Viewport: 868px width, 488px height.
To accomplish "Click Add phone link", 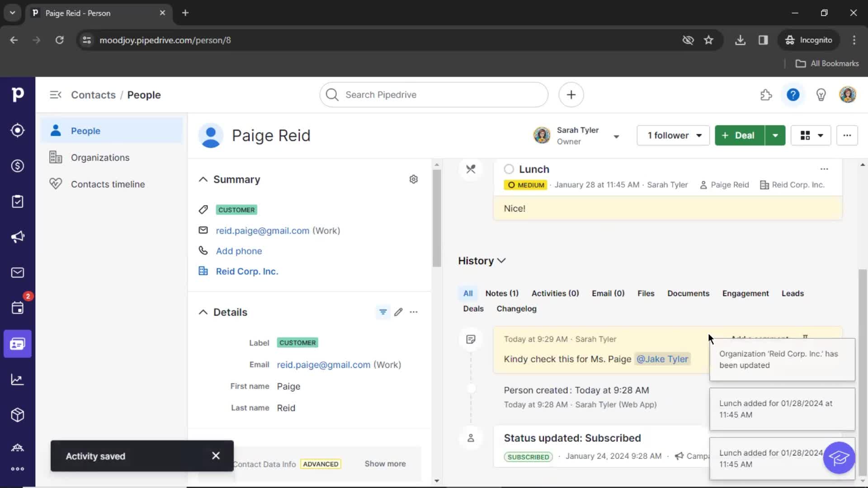I will [x=239, y=251].
